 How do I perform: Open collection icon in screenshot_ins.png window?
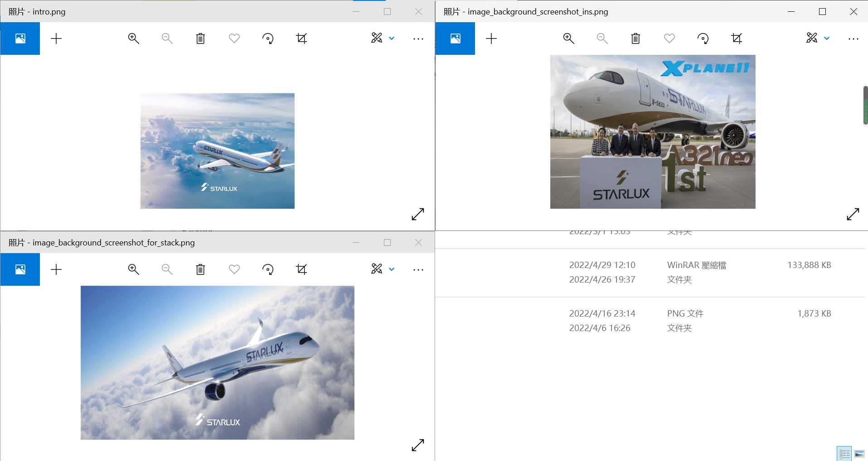tap(455, 38)
